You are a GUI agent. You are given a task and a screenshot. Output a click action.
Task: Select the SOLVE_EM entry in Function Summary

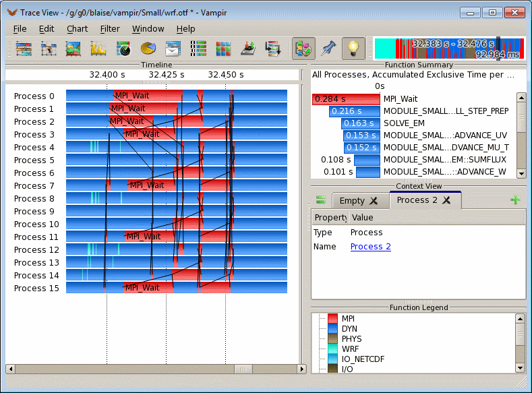(404, 123)
